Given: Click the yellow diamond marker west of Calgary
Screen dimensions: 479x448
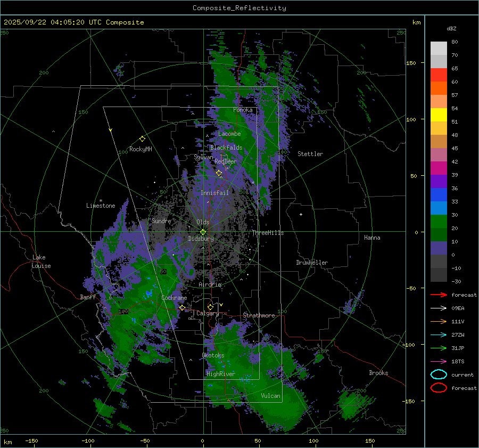Looking at the screenshot, I should pos(182,308).
